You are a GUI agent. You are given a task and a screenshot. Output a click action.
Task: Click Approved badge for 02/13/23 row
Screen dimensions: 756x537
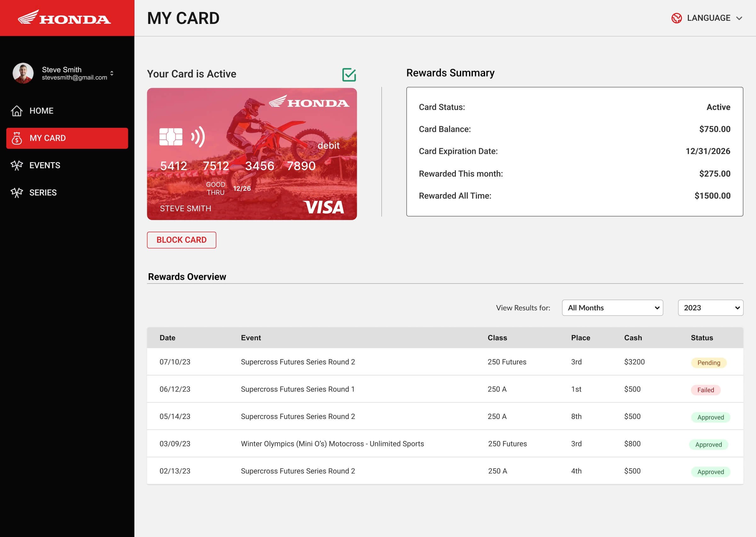(711, 472)
